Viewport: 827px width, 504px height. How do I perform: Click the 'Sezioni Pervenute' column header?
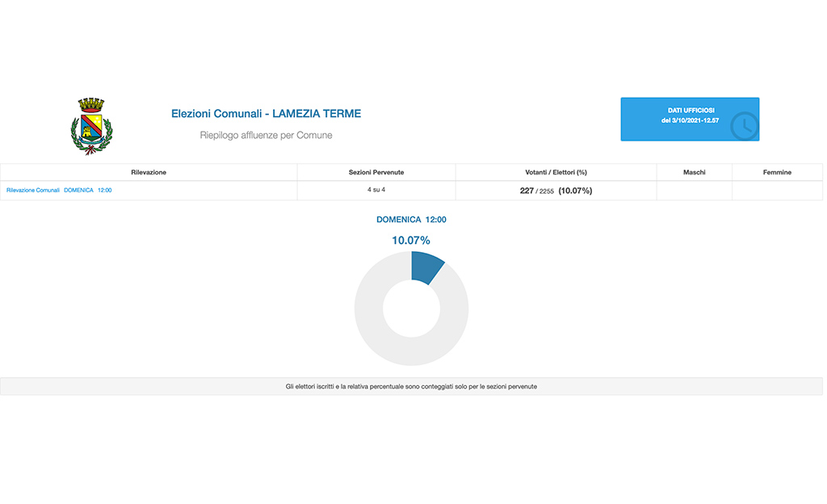coord(376,172)
